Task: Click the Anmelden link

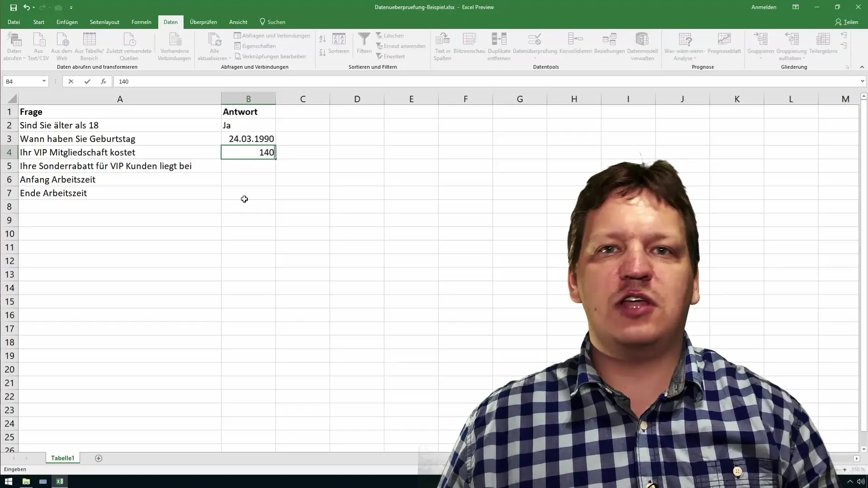Action: (x=764, y=7)
